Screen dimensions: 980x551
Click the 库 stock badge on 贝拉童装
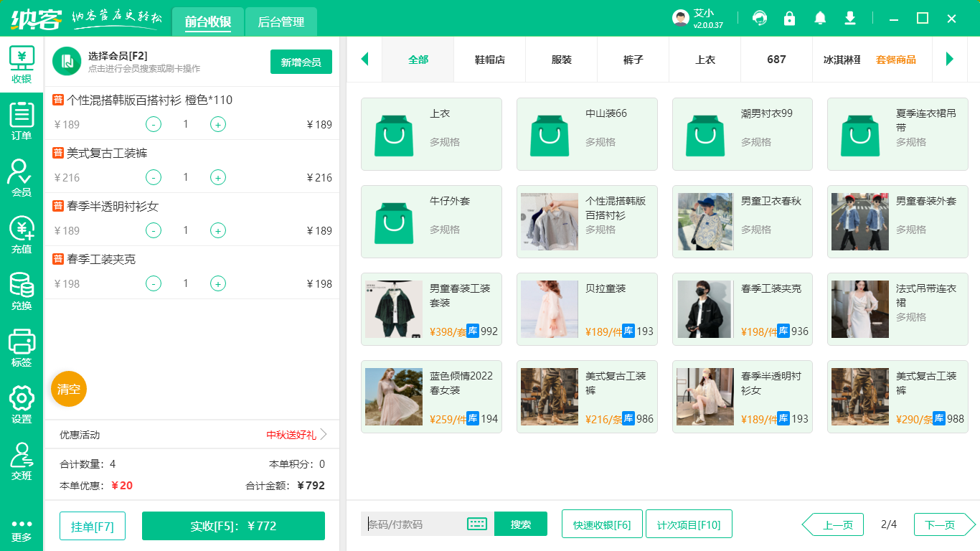point(628,331)
